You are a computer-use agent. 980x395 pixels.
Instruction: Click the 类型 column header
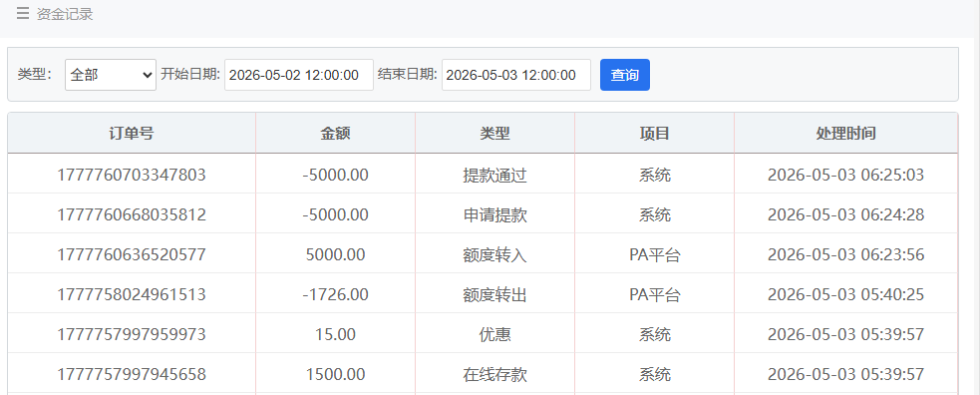click(495, 133)
